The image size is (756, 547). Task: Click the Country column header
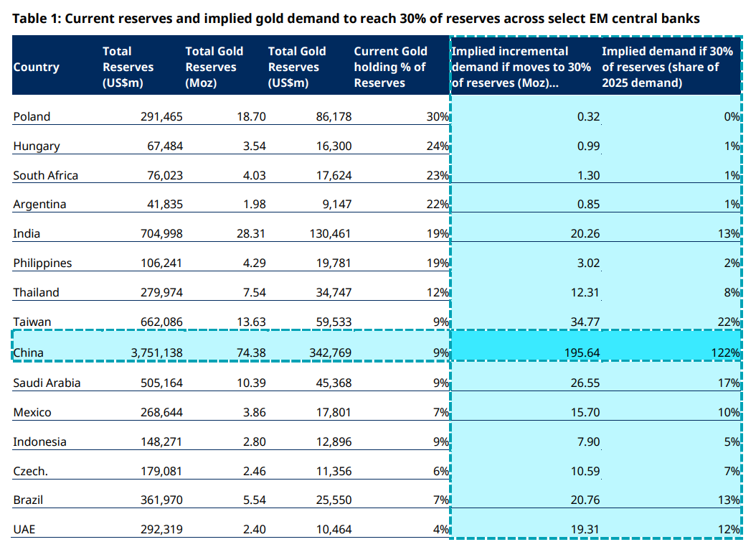tap(36, 67)
